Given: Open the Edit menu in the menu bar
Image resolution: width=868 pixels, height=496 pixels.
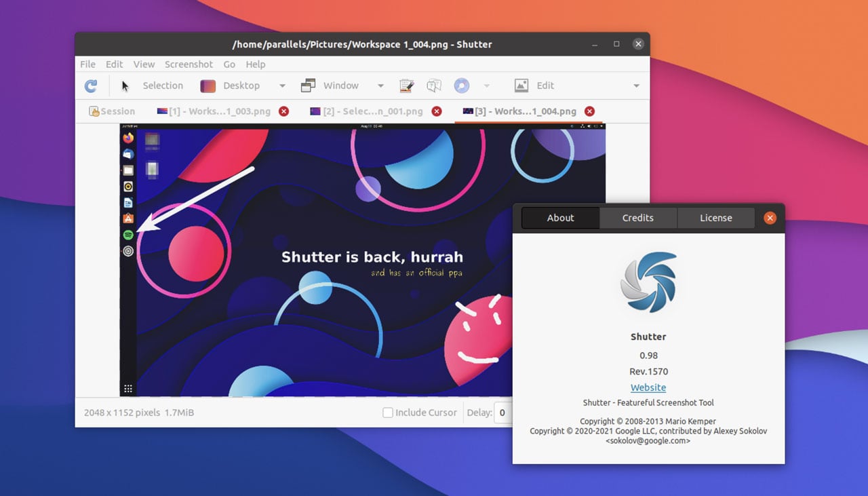Looking at the screenshot, I should [114, 64].
